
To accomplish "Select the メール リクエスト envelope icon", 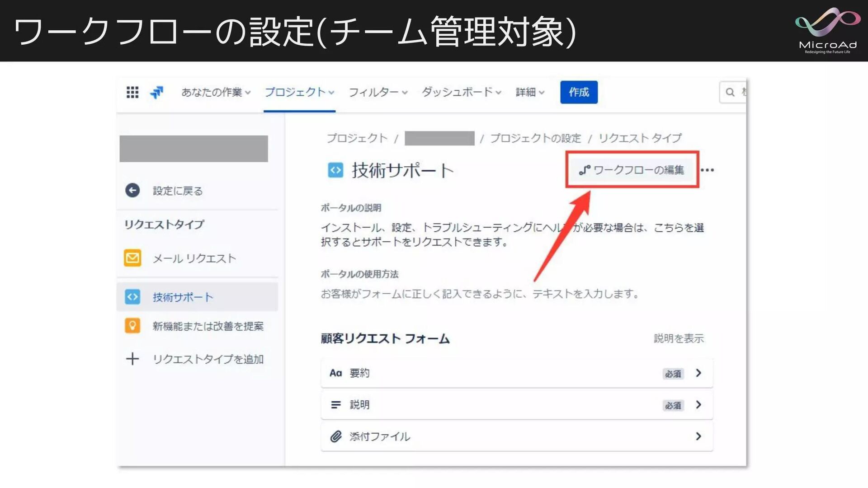I will 132,258.
